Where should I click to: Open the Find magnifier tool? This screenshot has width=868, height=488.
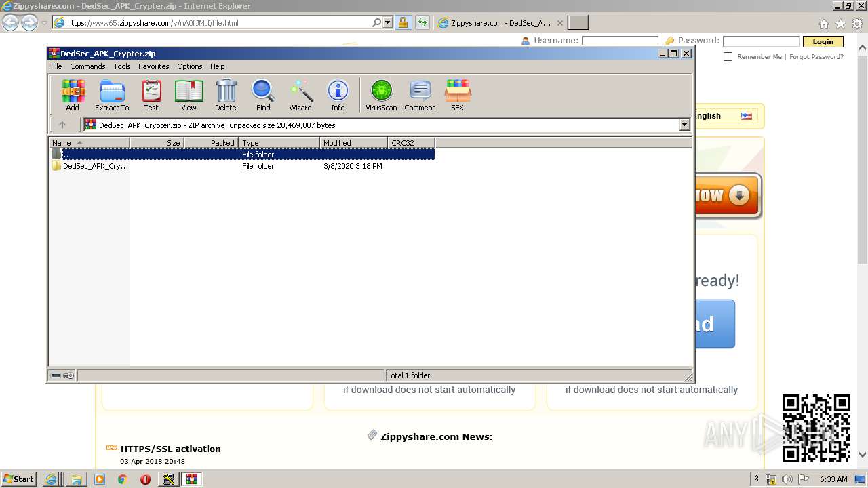tap(263, 96)
